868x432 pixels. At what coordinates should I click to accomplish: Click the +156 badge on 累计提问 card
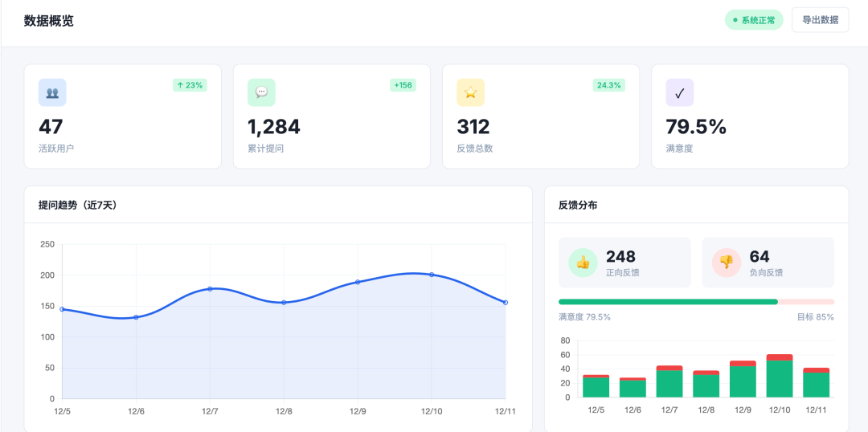coord(403,85)
